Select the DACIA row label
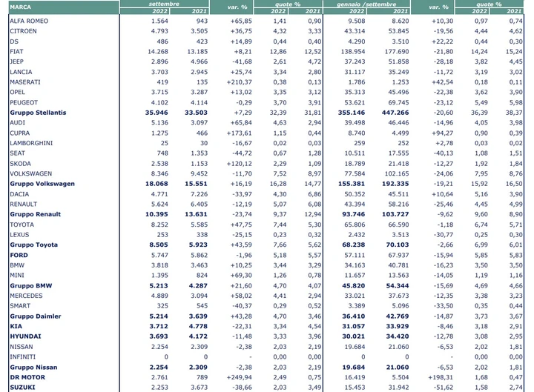The height and width of the screenshot is (392, 534). [19, 194]
